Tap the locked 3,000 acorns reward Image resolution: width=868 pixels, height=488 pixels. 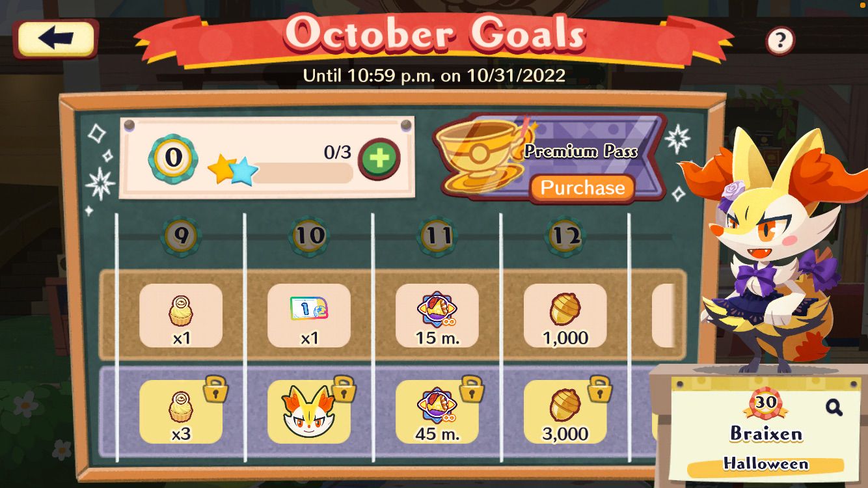click(x=565, y=412)
